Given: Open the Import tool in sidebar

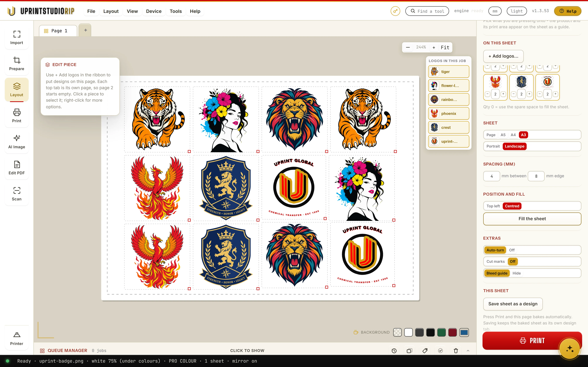Looking at the screenshot, I should (x=16, y=37).
